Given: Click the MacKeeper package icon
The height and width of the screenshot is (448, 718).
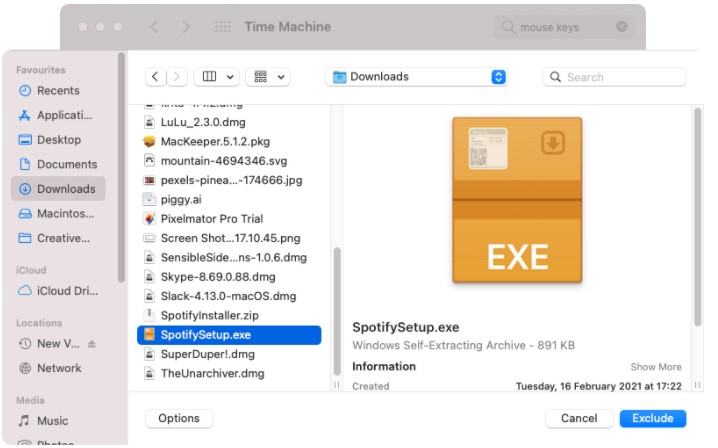Looking at the screenshot, I should [x=149, y=142].
